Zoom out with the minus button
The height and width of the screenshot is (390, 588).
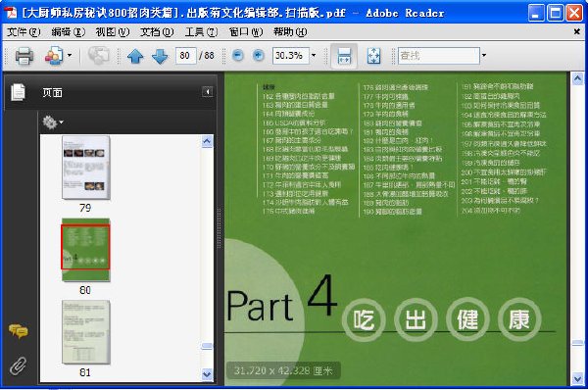[x=238, y=56]
